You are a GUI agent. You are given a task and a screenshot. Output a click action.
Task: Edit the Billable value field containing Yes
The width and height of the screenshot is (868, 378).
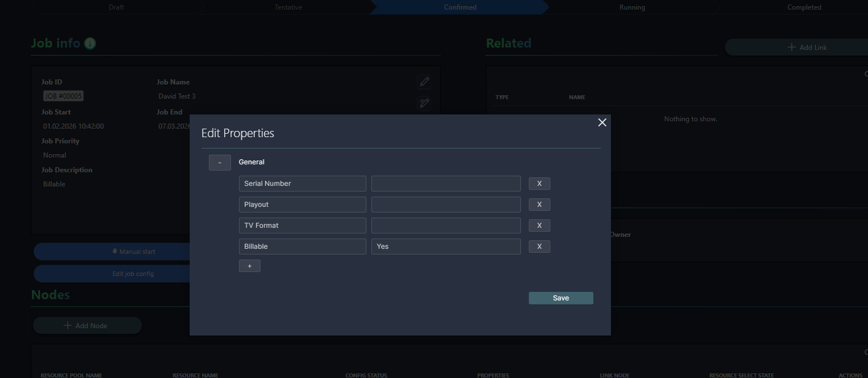point(446,247)
